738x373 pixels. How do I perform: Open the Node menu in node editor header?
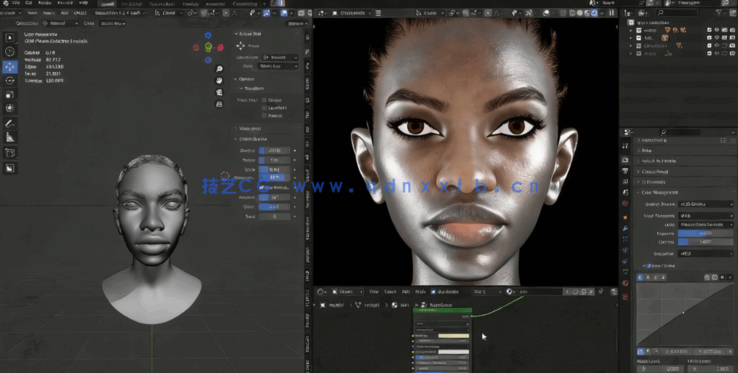(420, 292)
